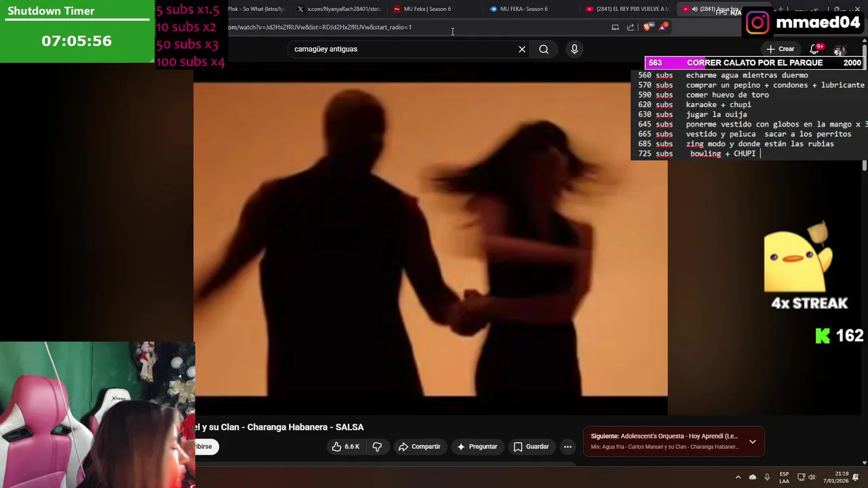
Task: Click the microphone tray icon
Action: (x=767, y=477)
